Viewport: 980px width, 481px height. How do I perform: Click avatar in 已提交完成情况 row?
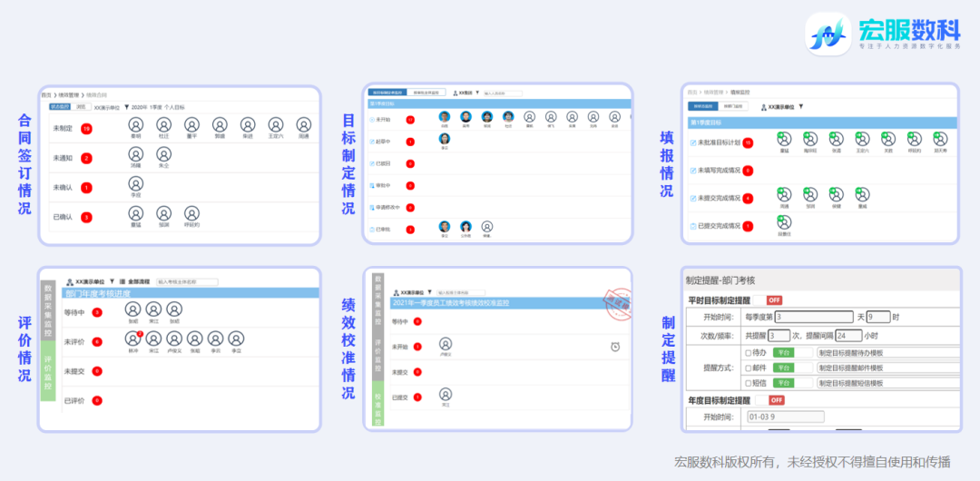(x=784, y=221)
